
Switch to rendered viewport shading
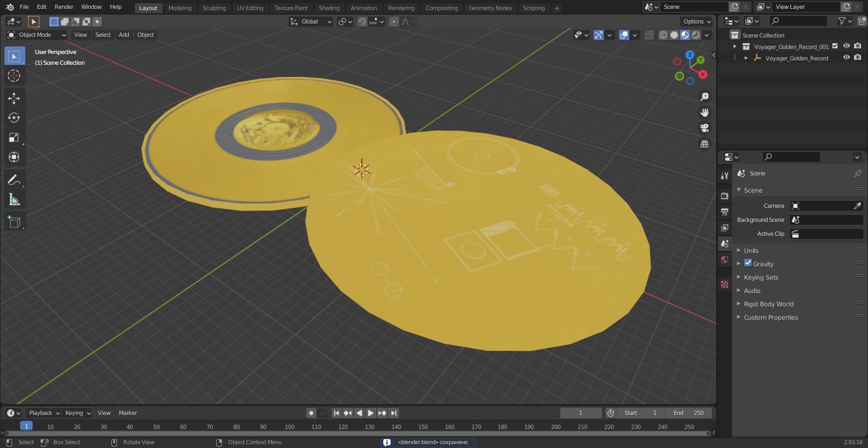pos(696,35)
